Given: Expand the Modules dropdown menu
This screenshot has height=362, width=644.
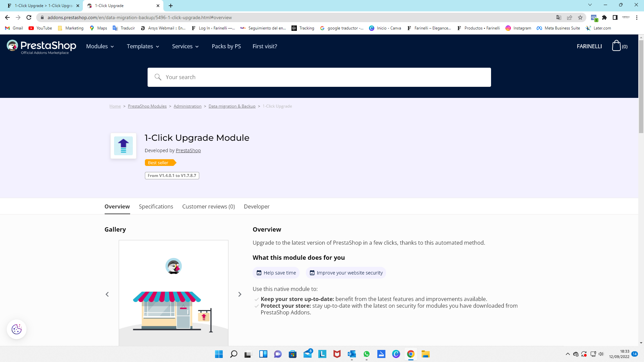Looking at the screenshot, I should tap(100, 46).
